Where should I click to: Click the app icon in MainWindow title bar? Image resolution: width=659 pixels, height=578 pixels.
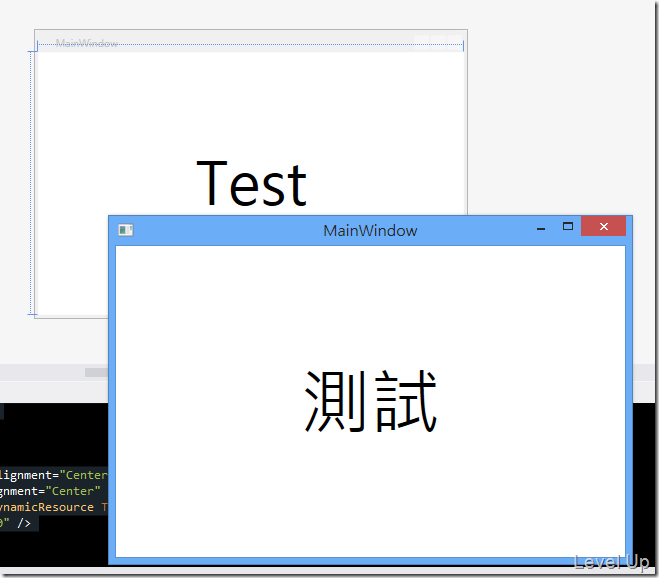pyautogui.click(x=125, y=230)
